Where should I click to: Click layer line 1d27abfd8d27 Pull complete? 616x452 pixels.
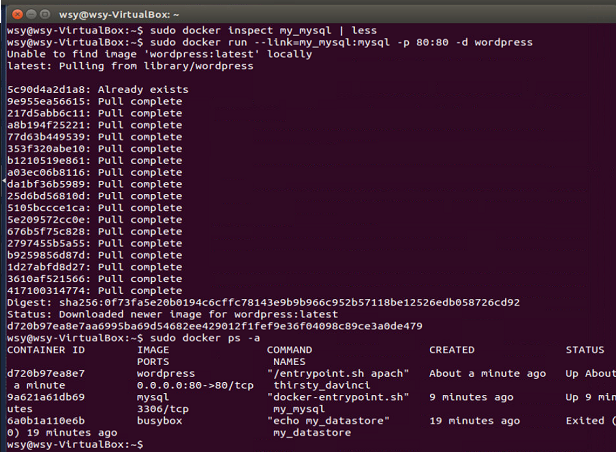click(x=95, y=267)
